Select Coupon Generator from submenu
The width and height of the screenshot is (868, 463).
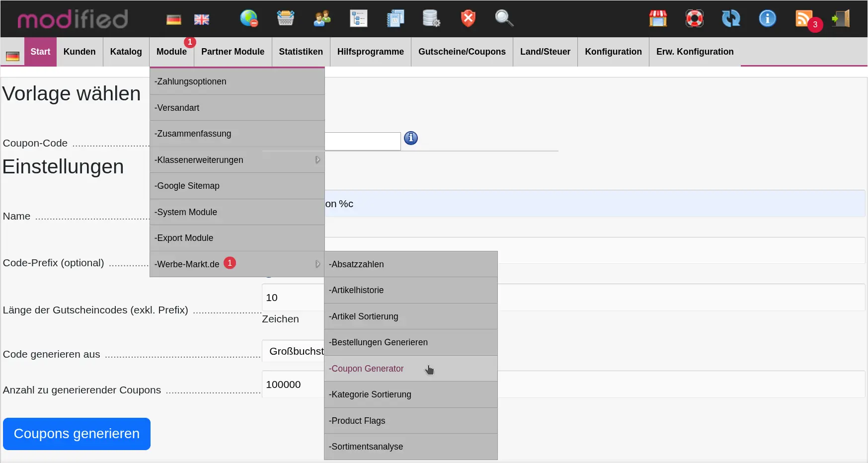coord(367,369)
